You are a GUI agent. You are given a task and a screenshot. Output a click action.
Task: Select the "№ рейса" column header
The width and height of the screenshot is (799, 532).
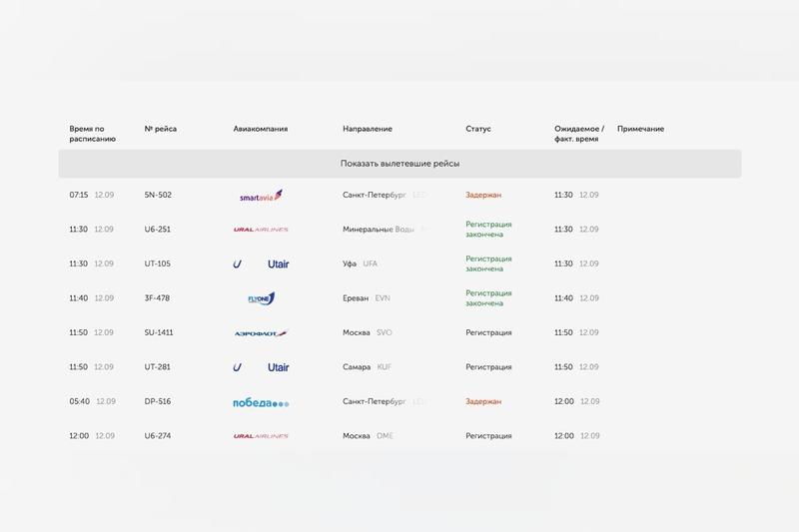point(162,129)
